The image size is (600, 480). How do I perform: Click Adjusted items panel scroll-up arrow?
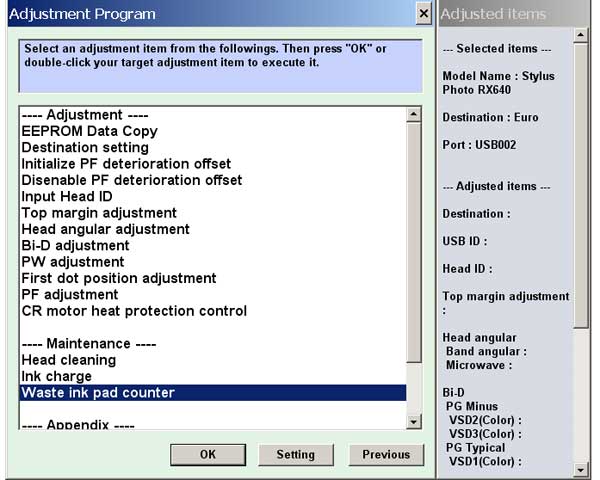(x=580, y=35)
